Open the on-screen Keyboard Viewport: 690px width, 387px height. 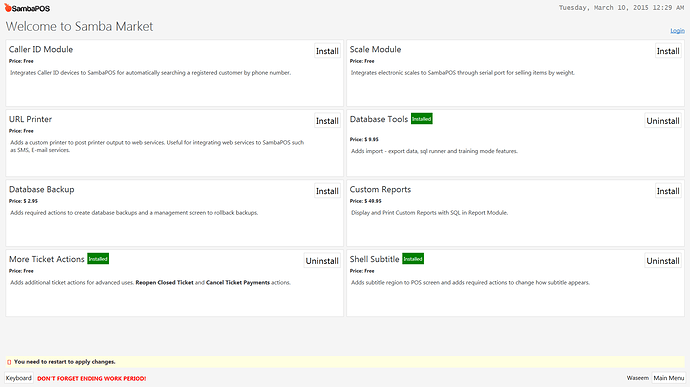click(19, 378)
